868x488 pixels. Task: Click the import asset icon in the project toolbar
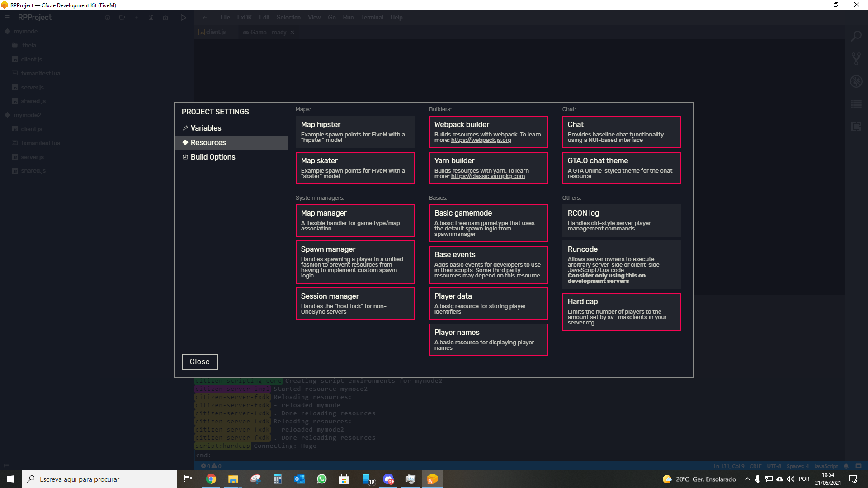click(x=151, y=18)
